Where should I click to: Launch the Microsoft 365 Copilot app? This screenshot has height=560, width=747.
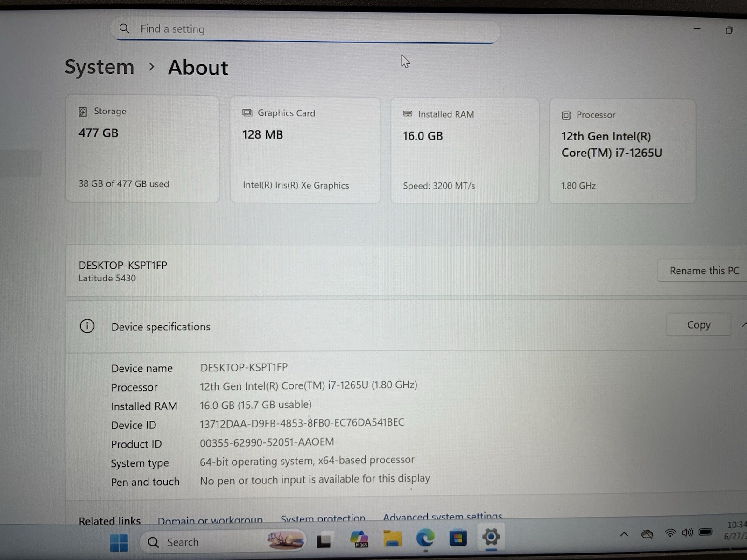click(359, 539)
